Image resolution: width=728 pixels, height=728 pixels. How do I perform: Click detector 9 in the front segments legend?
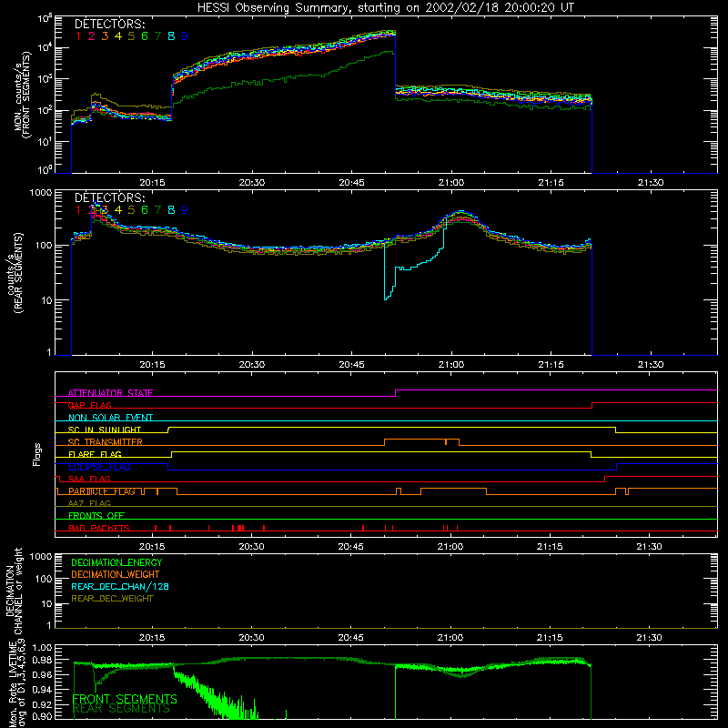pos(185,36)
